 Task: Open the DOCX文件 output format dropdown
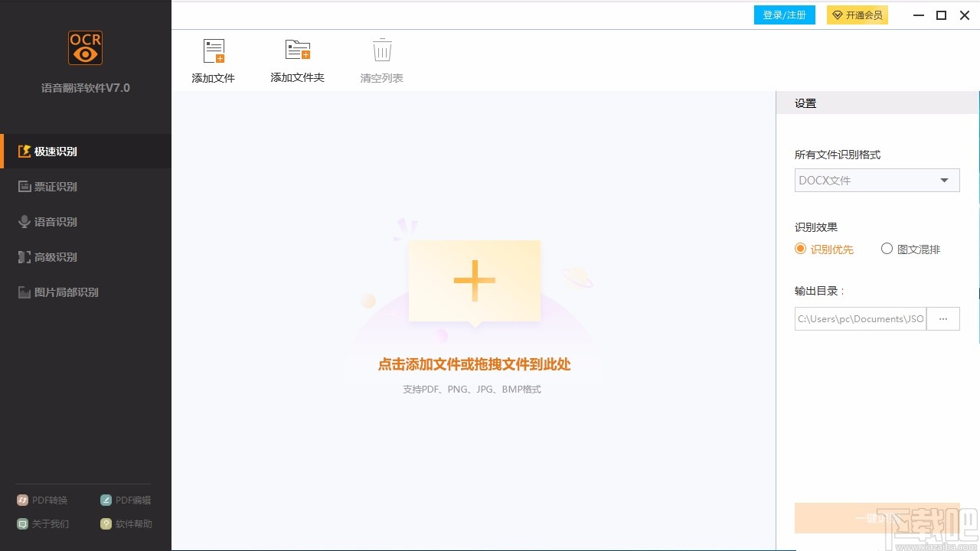(x=877, y=180)
